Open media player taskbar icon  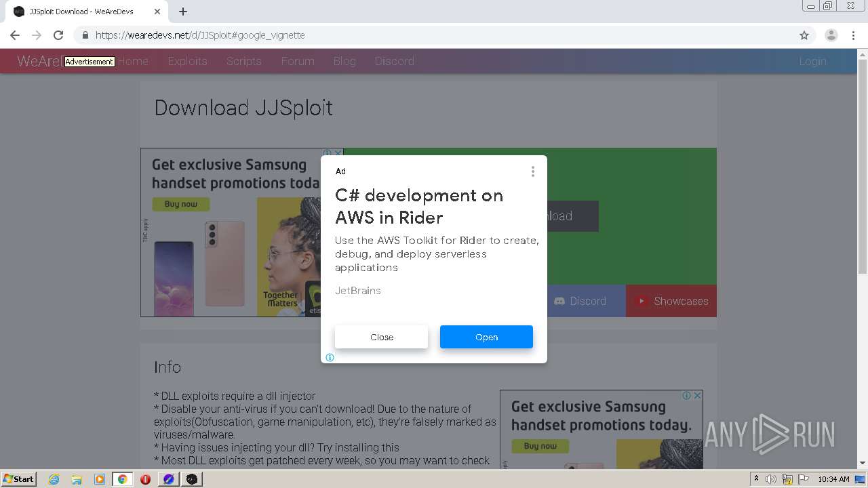tap(100, 479)
